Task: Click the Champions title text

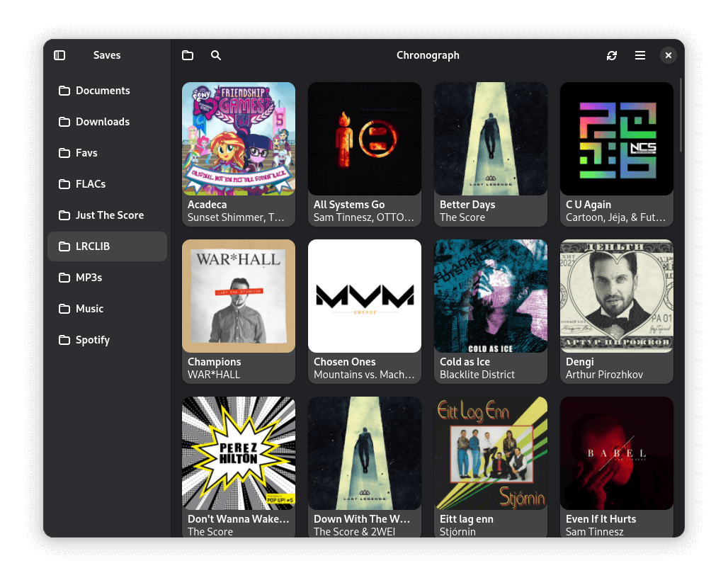Action: pyautogui.click(x=215, y=362)
